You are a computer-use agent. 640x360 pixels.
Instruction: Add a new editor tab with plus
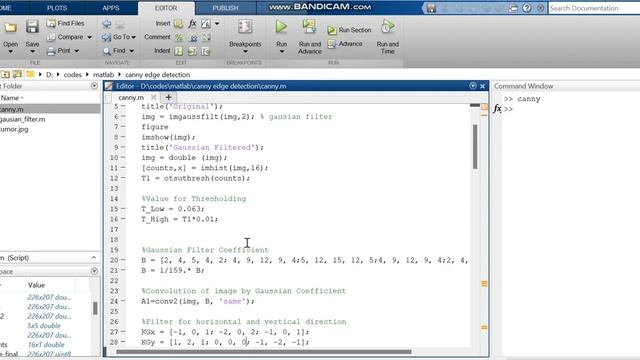click(x=168, y=97)
